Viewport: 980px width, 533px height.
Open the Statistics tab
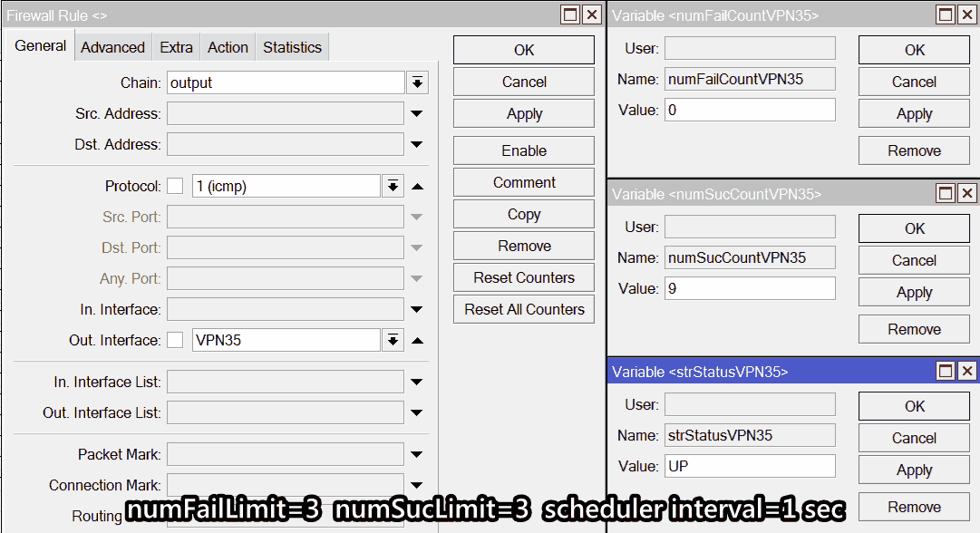point(291,46)
